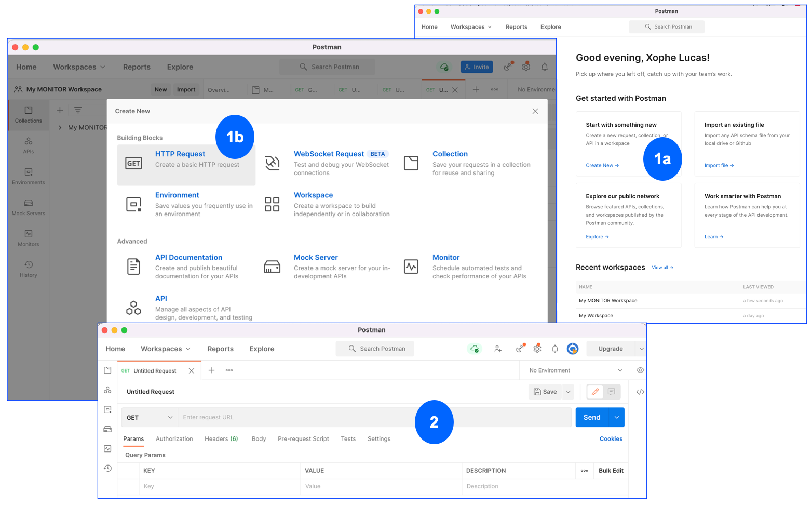Click Reports in the front window menu

[x=221, y=349]
